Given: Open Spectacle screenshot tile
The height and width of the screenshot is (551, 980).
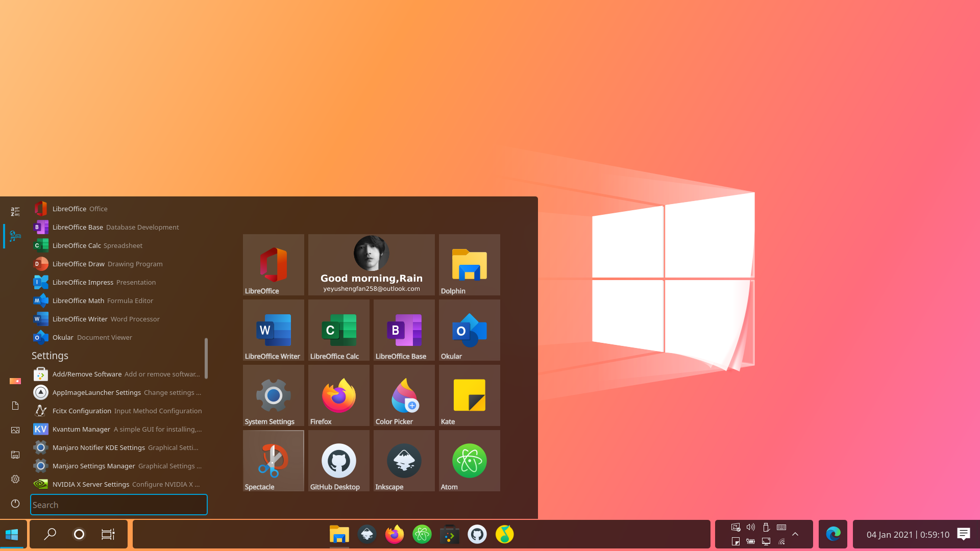Looking at the screenshot, I should (x=274, y=461).
